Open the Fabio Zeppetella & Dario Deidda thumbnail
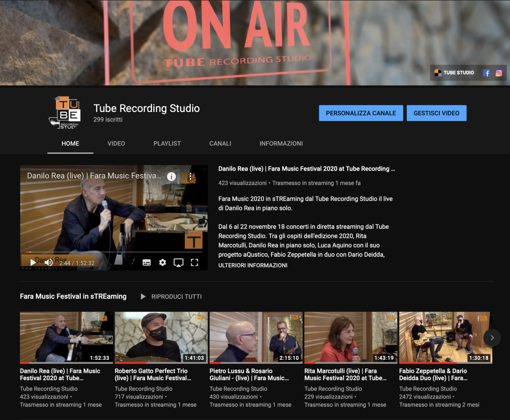The width and height of the screenshot is (510, 420). click(x=446, y=337)
